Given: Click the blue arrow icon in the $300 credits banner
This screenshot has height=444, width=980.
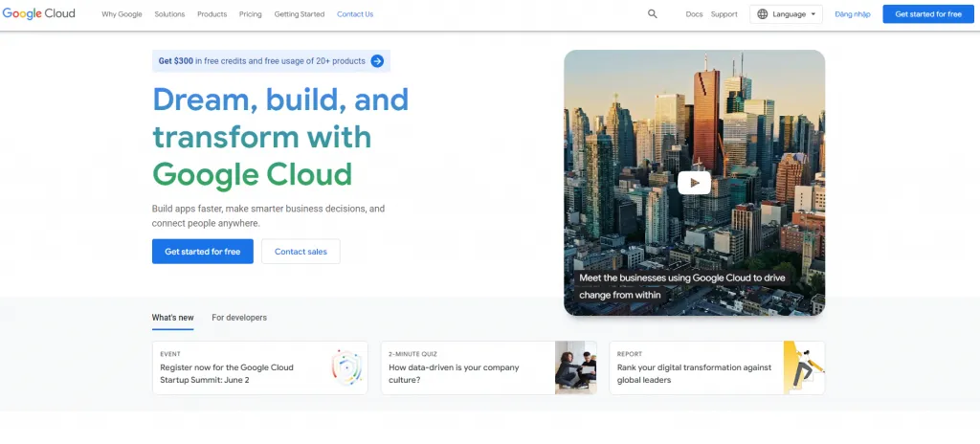Looking at the screenshot, I should coord(377,61).
